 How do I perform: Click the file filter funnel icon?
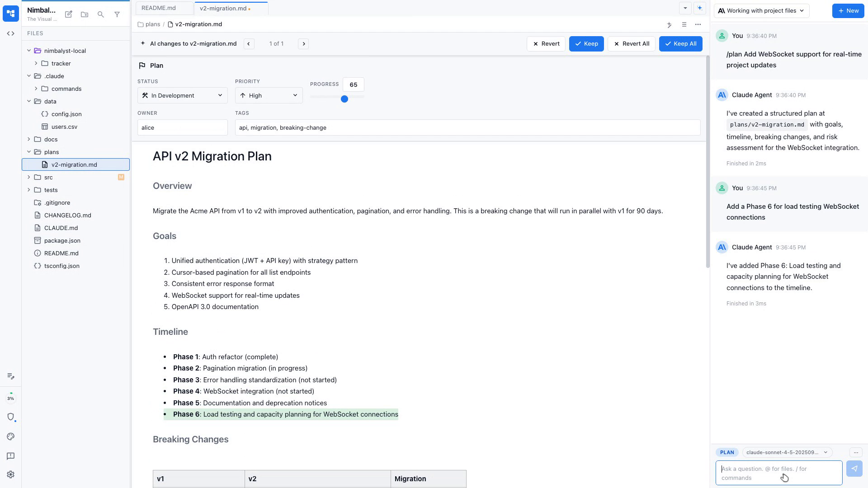pos(117,14)
